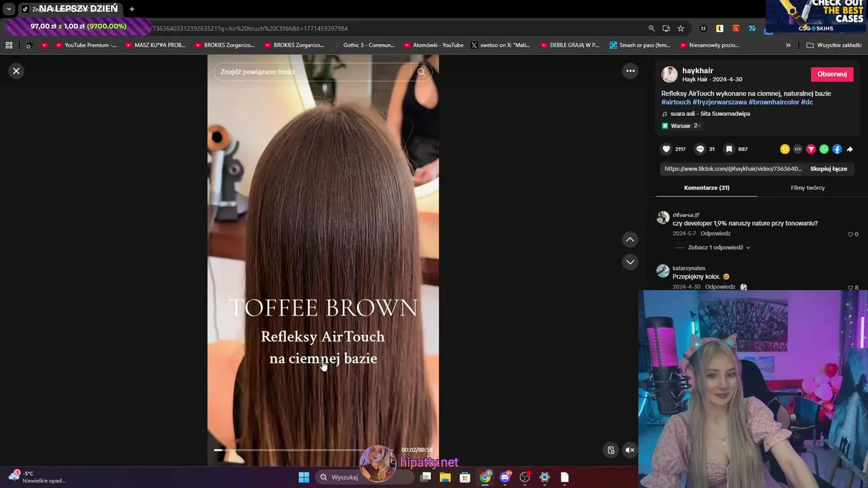
Task: Click the find related content field
Action: pos(313,72)
